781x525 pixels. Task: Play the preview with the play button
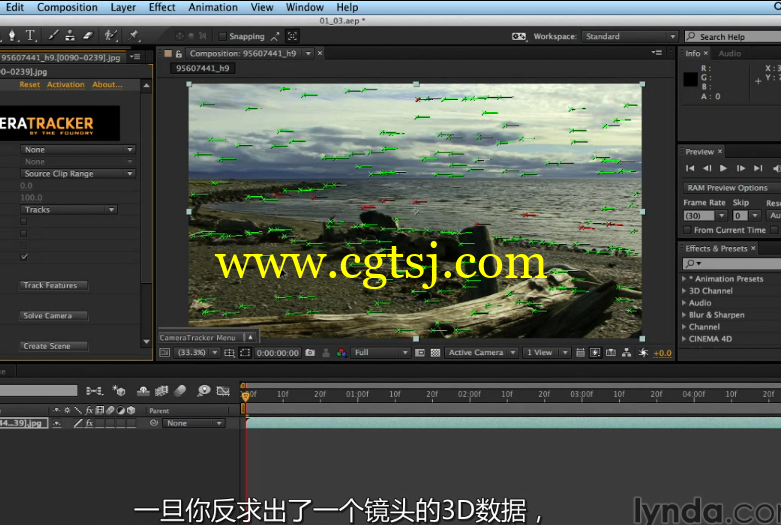[723, 168]
